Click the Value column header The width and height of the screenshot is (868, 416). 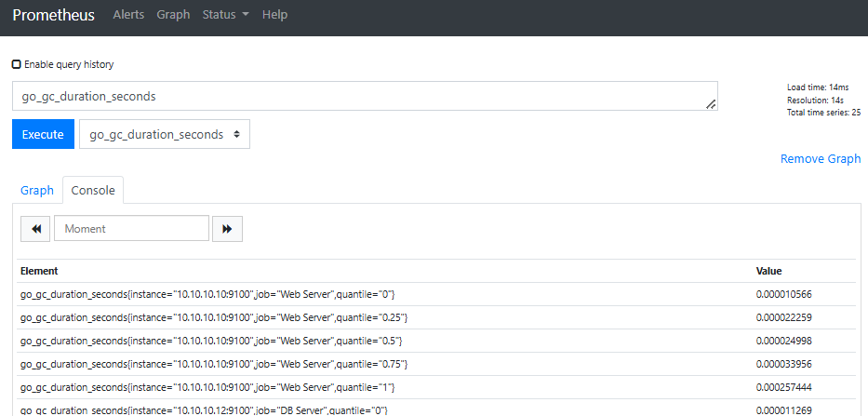tap(768, 271)
